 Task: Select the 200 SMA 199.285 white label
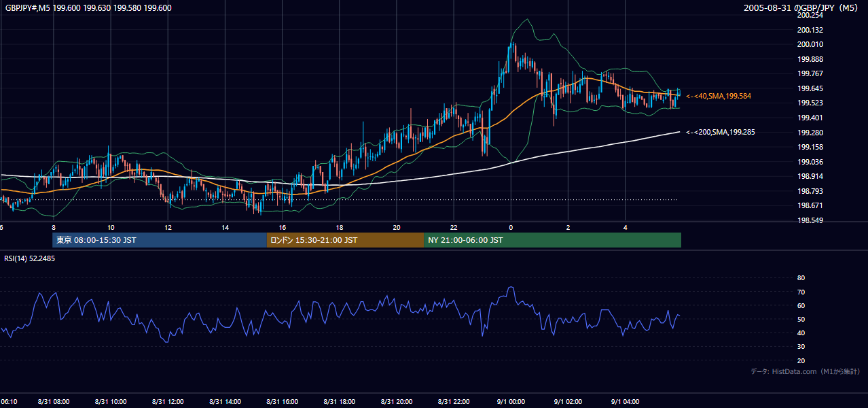click(x=721, y=133)
